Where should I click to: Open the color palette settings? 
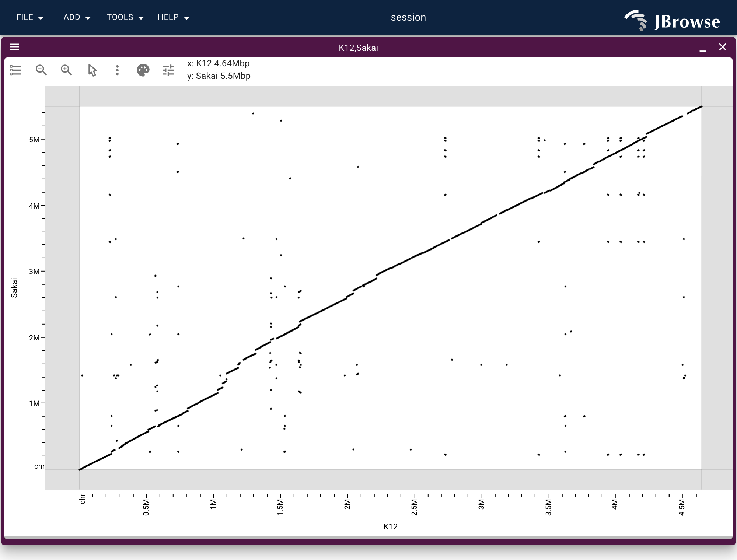pos(143,70)
